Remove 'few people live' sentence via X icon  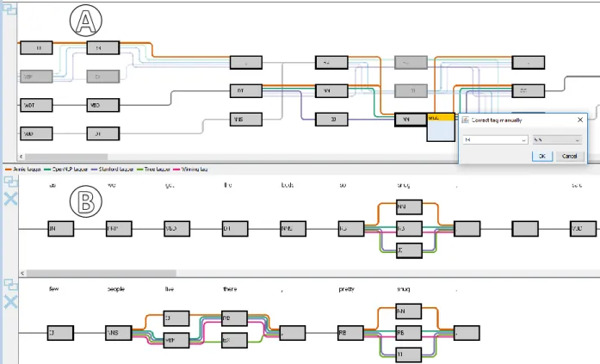point(10,302)
